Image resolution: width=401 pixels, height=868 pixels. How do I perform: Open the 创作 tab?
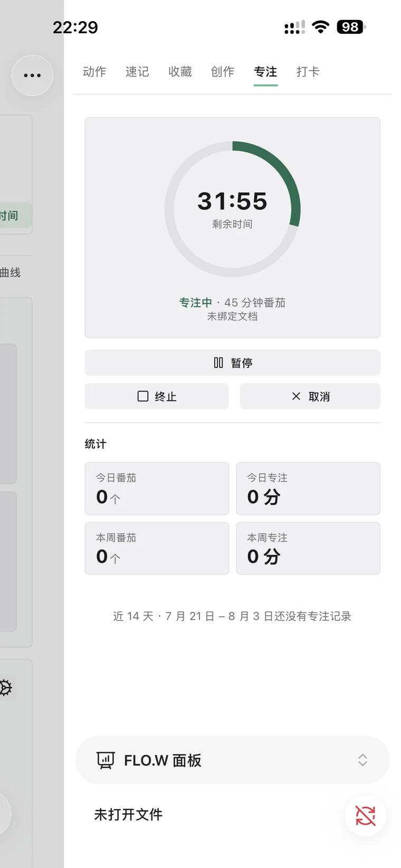click(x=223, y=72)
